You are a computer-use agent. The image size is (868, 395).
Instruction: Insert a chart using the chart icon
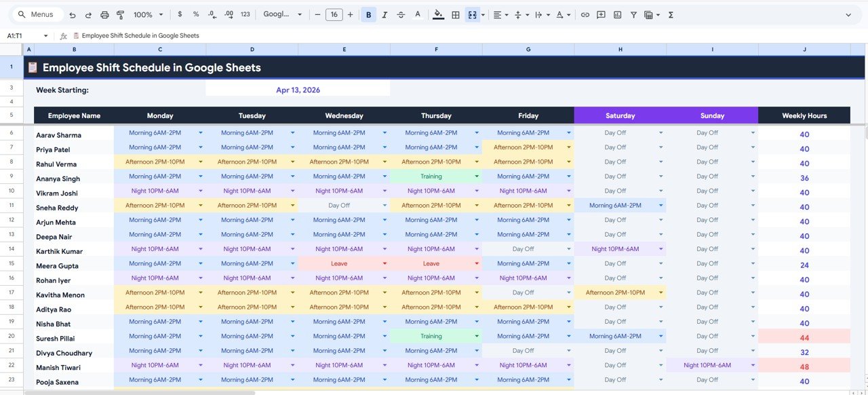(x=617, y=14)
